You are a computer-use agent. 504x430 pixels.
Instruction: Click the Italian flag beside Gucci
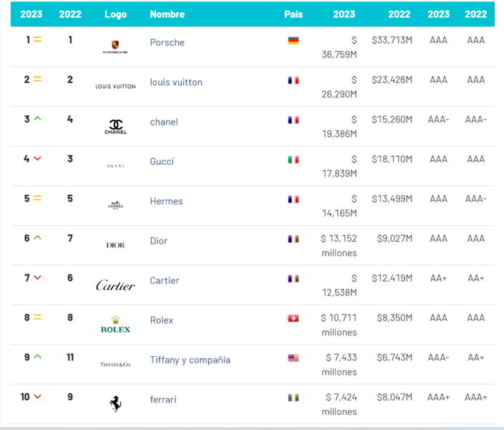tap(293, 160)
